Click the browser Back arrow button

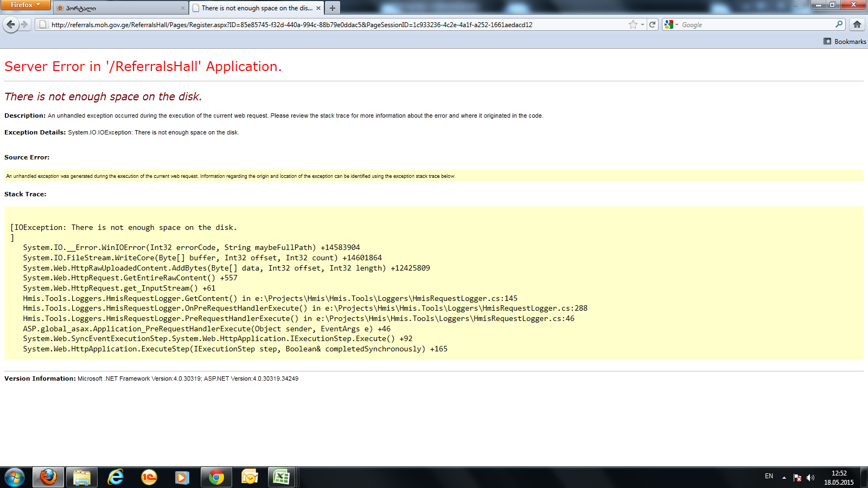click(10, 24)
